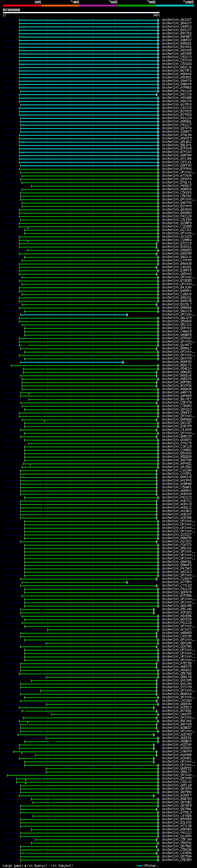Open the UniRef100_Q5CJA6 entry
The width and height of the screenshot is (197, 868).
(177, 610)
